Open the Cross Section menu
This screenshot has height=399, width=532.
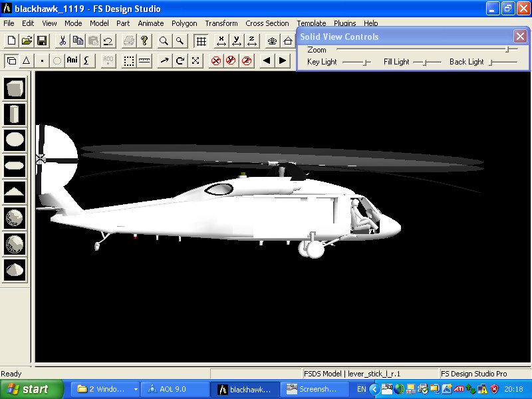[267, 23]
